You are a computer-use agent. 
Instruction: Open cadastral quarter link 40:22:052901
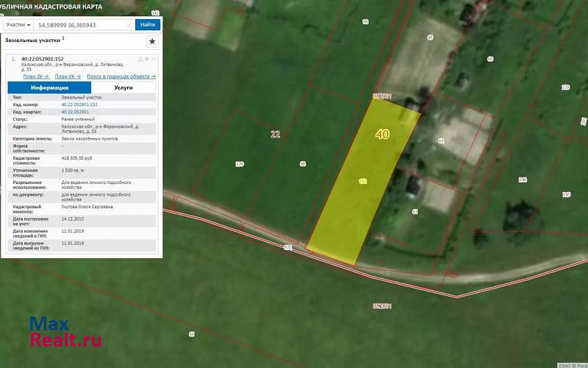click(76, 111)
